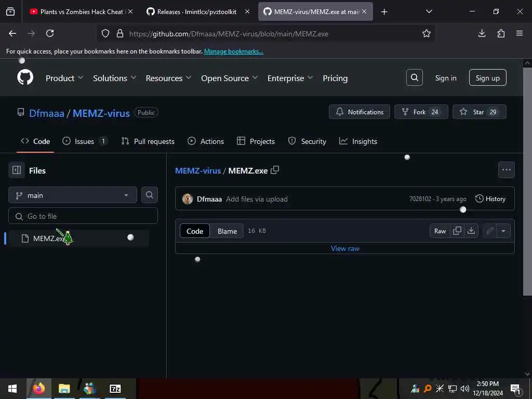The height and width of the screenshot is (399, 532).
Task: Open Manage bookmarks link
Action: 233,51
